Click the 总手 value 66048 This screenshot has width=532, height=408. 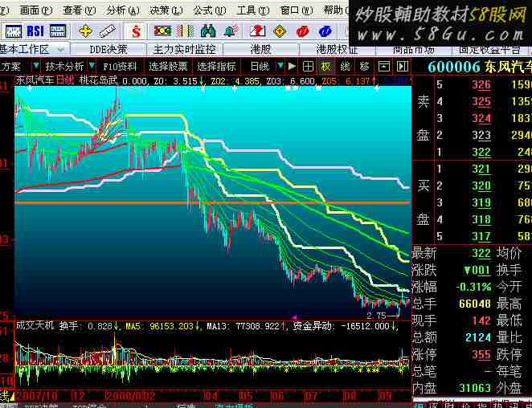tap(474, 304)
